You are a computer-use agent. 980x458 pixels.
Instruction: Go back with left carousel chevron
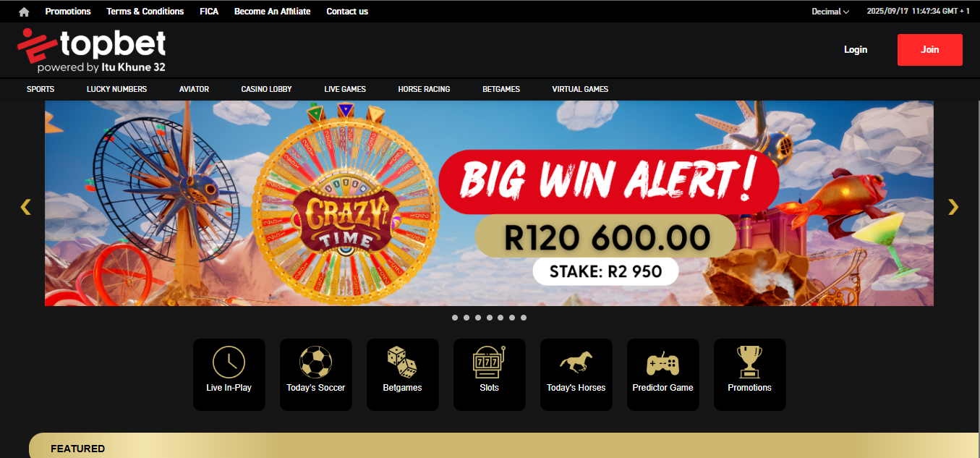point(26,207)
